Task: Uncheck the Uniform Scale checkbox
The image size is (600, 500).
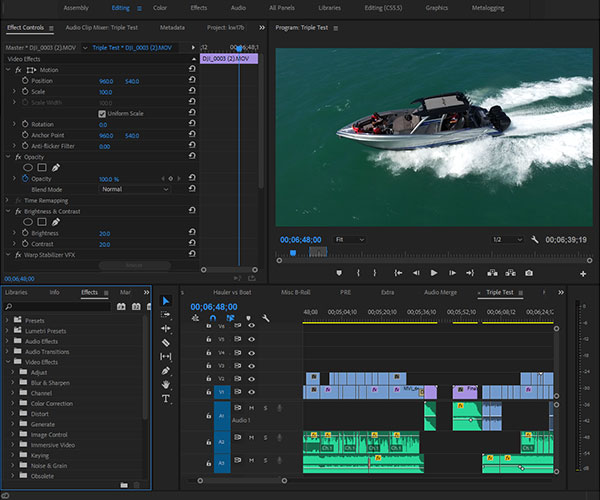Action: coord(102,113)
